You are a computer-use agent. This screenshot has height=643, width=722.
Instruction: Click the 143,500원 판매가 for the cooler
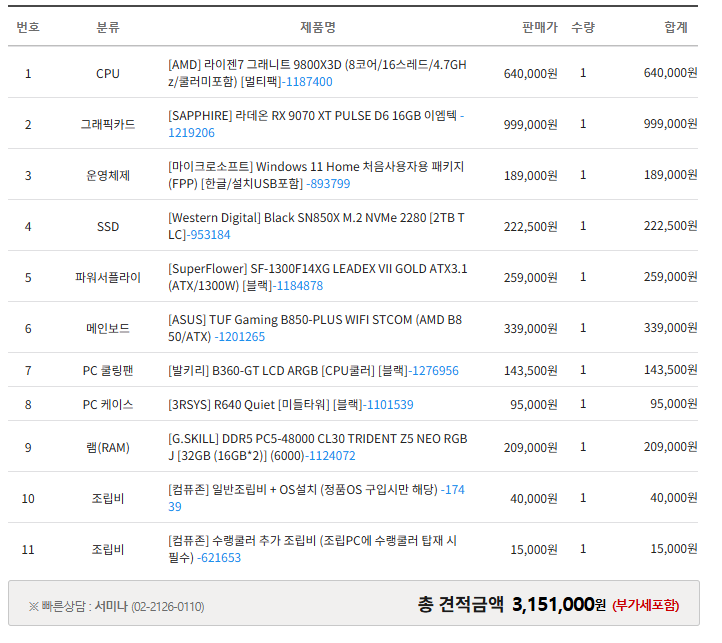tap(530, 371)
